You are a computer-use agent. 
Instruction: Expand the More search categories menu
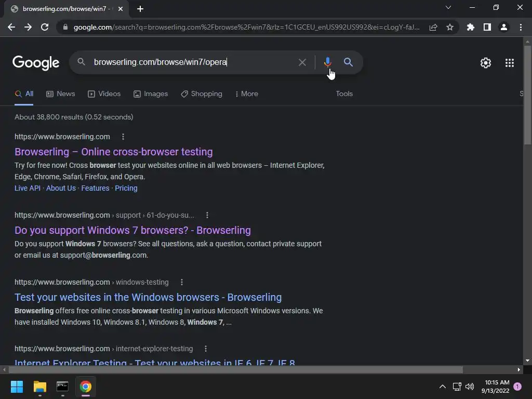tap(247, 94)
